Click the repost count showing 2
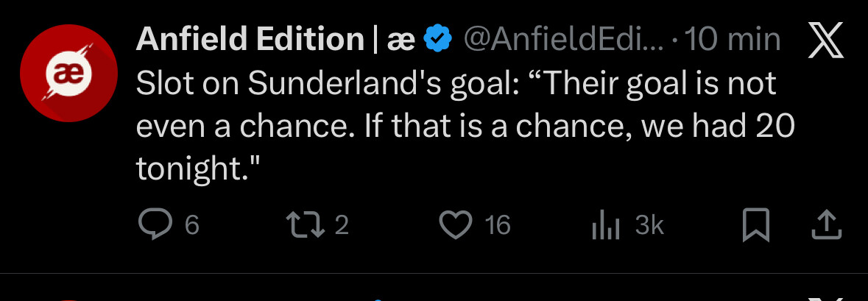The height and width of the screenshot is (301, 868). pos(341,225)
